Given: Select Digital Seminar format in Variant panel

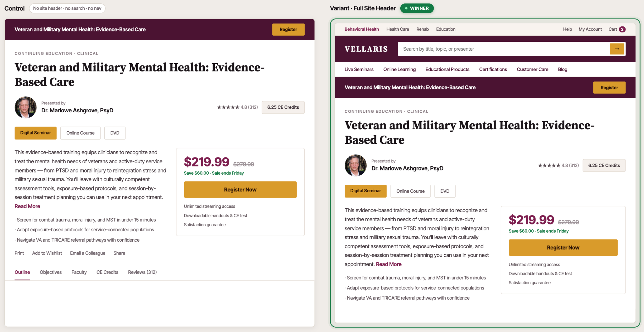Looking at the screenshot, I should 365,191.
